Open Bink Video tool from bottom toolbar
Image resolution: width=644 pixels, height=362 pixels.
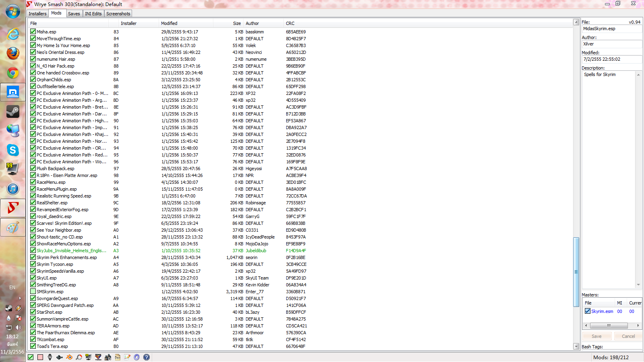click(98, 357)
